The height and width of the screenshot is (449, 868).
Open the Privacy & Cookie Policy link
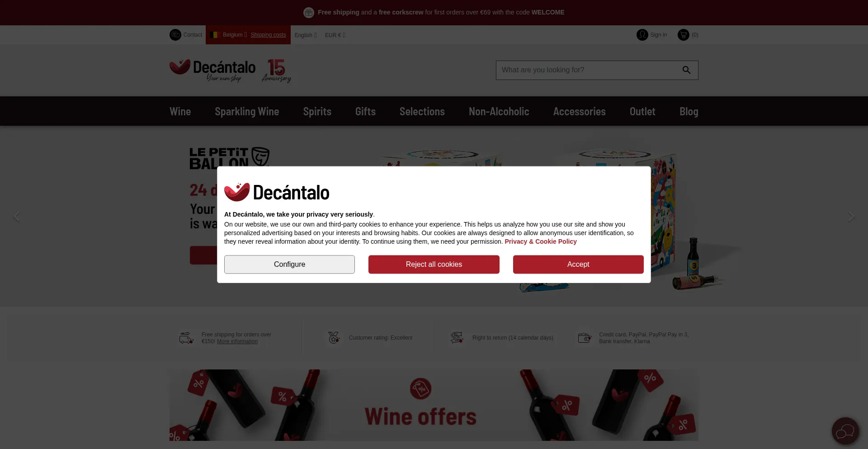[541, 241]
